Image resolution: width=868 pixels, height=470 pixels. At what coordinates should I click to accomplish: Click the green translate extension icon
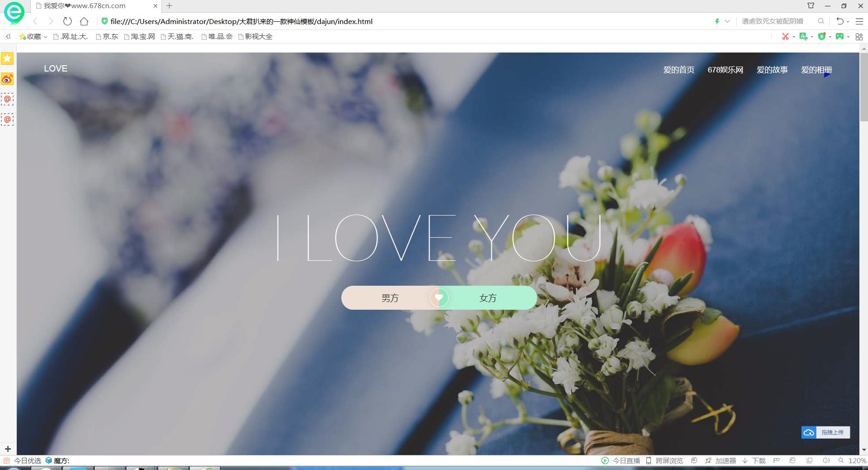pyautogui.click(x=803, y=36)
